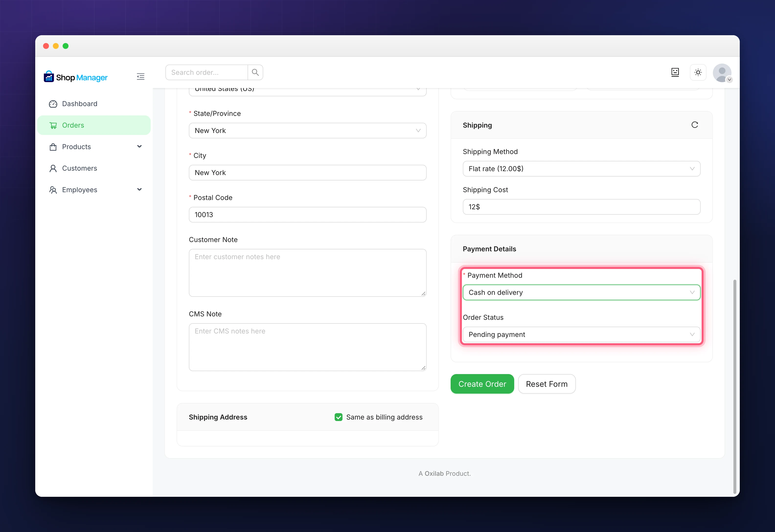
Task: Click the Products bag icon
Action: (53, 147)
